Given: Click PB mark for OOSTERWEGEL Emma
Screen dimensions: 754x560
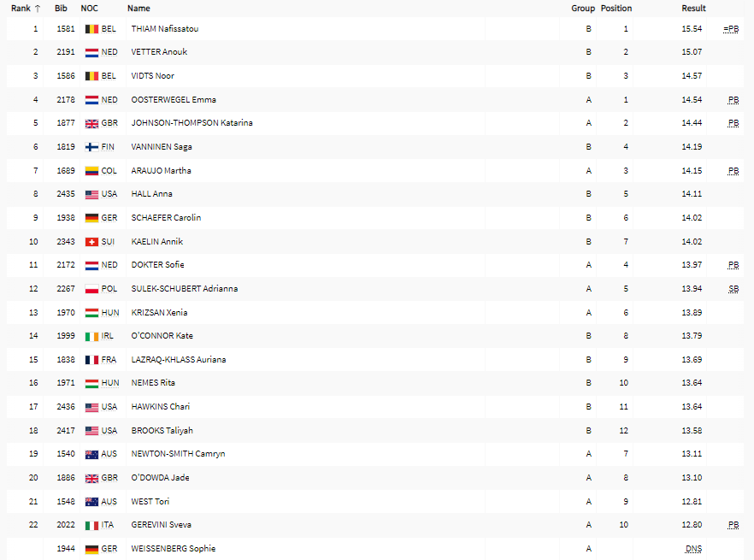Looking at the screenshot, I should 733,100.
